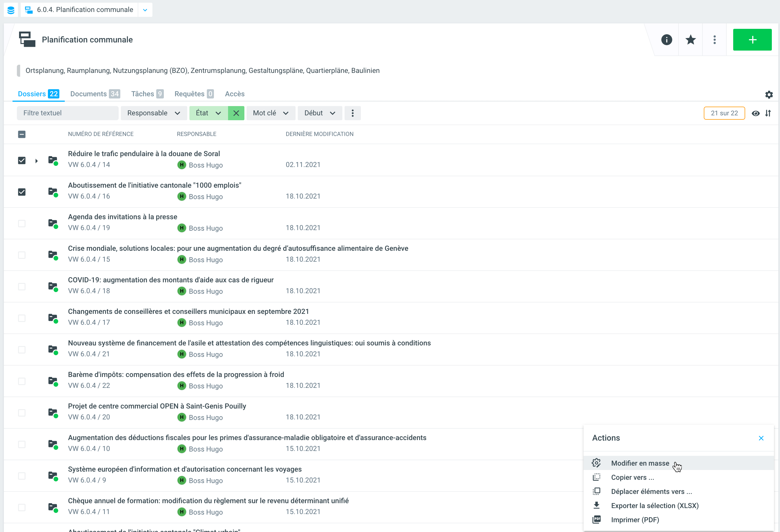Toggle the eye visibility icon beside the counter
The width and height of the screenshot is (780, 532).
coord(756,113)
